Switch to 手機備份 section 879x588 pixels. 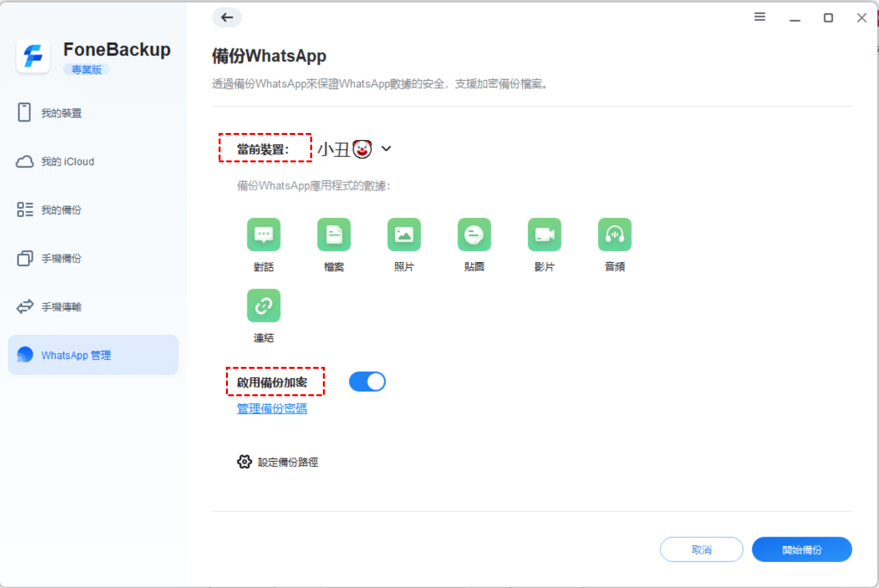[x=93, y=259]
